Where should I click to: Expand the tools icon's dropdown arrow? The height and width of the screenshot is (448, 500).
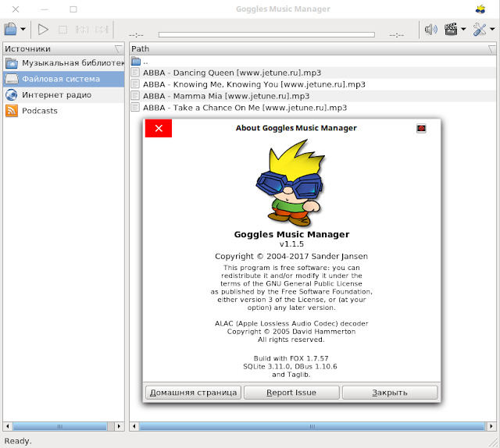[492, 30]
